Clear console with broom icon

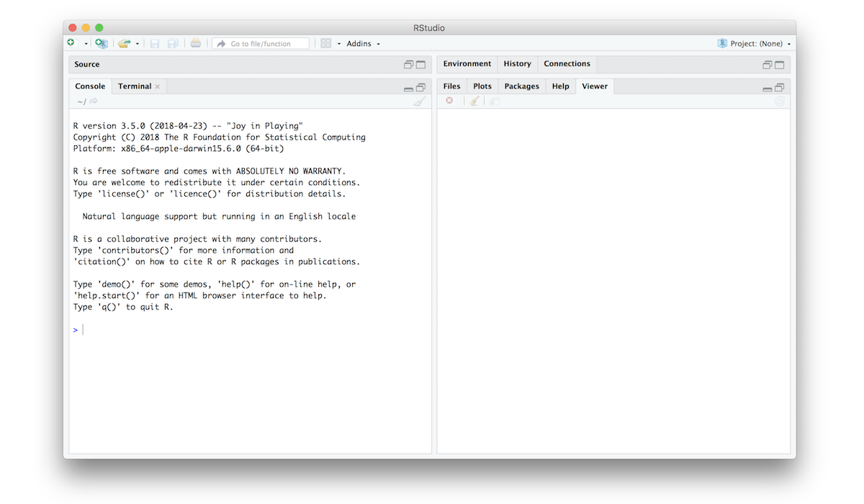coord(419,102)
